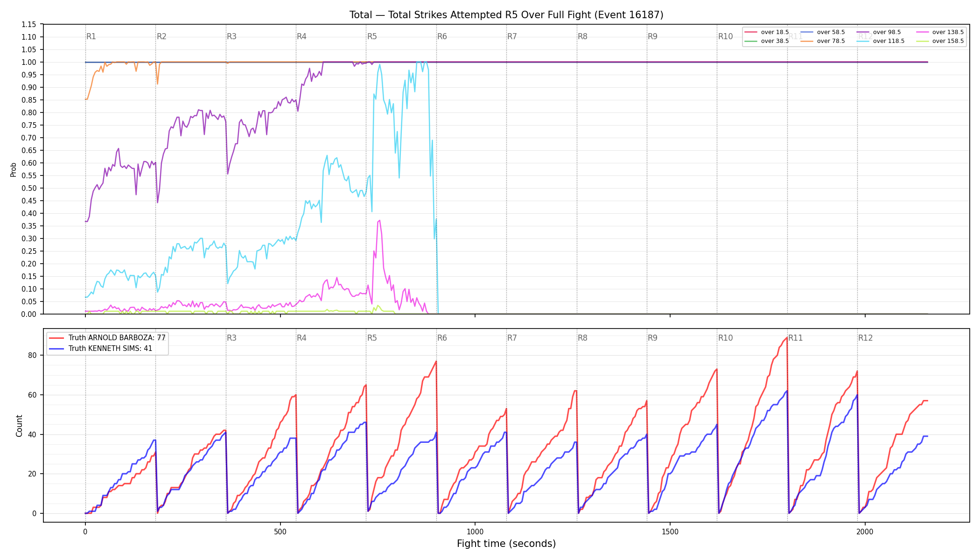This screenshot has height=560, width=980.
Task: Click the 'over 98.5' legend label
Action: point(887,32)
